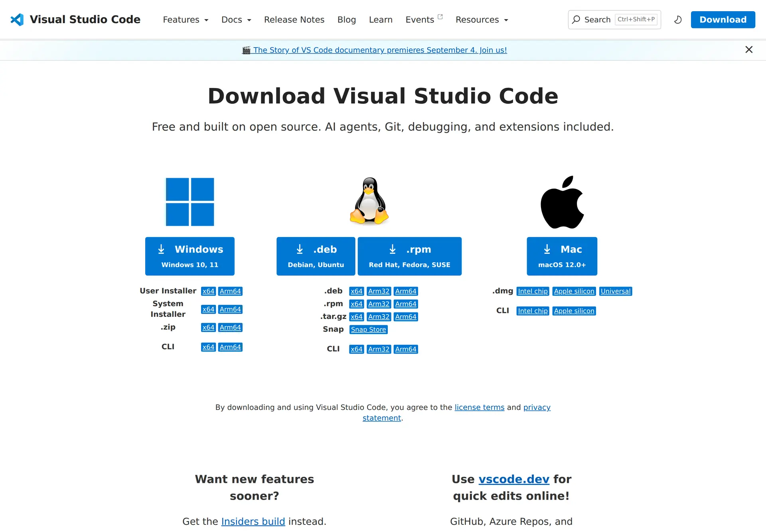Select Linux CLI Arm64 link
This screenshot has width=766, height=532.
pos(406,349)
